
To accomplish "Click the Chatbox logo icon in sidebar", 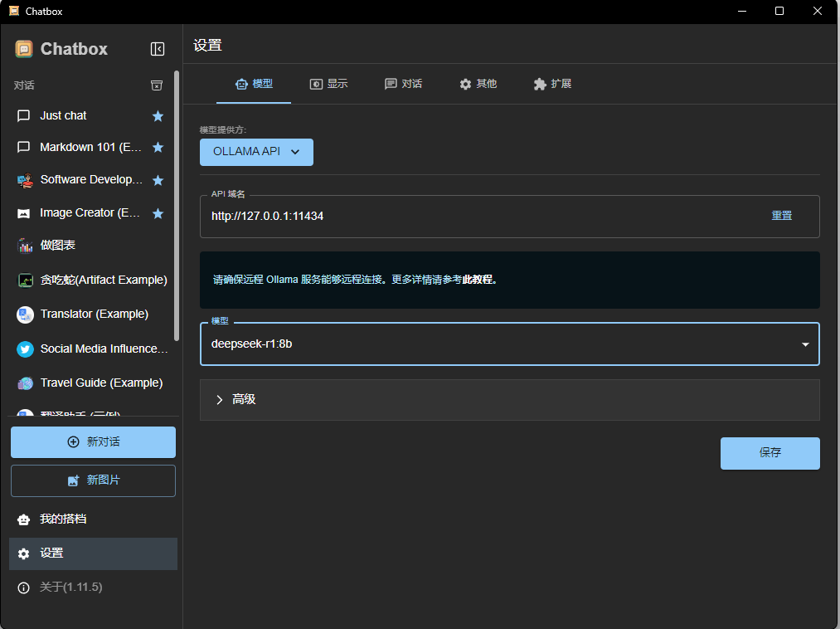I will [23, 49].
